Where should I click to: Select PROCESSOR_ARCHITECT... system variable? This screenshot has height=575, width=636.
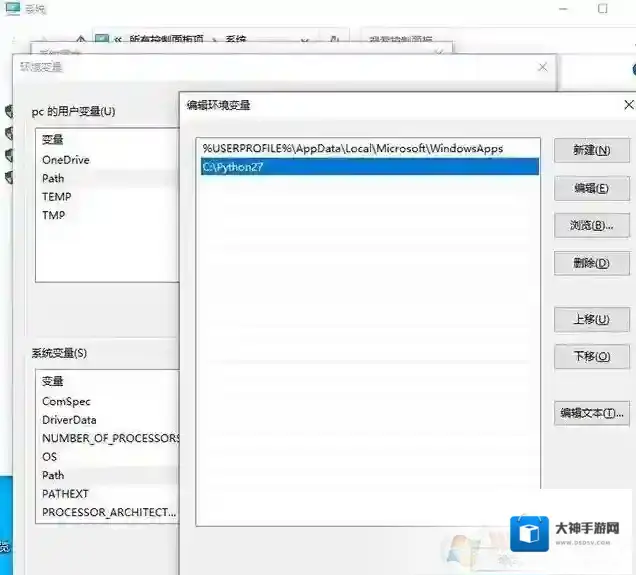pos(109,512)
